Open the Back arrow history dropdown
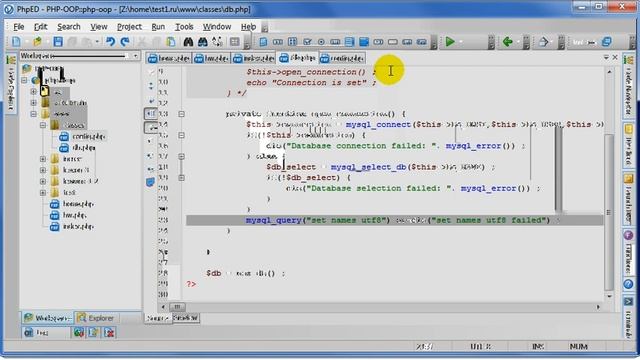The image size is (640, 360). click(x=518, y=42)
